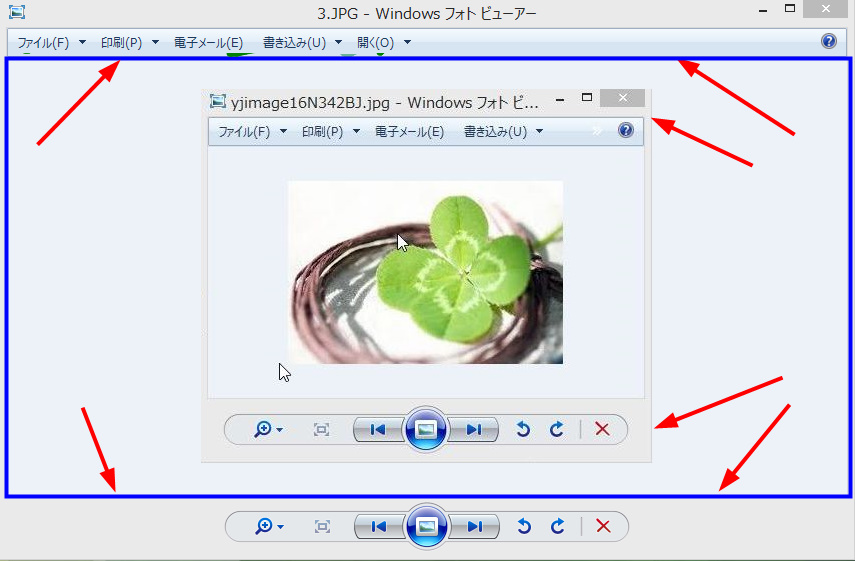Maximize the yjimage16N342BJ.jpg window
The height and width of the screenshot is (561, 855).
pyautogui.click(x=587, y=98)
